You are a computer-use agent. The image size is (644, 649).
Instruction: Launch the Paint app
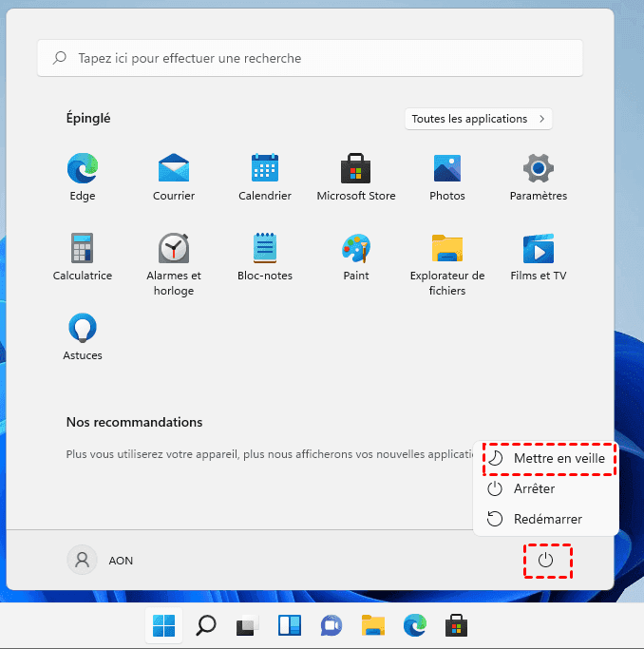pos(355,257)
